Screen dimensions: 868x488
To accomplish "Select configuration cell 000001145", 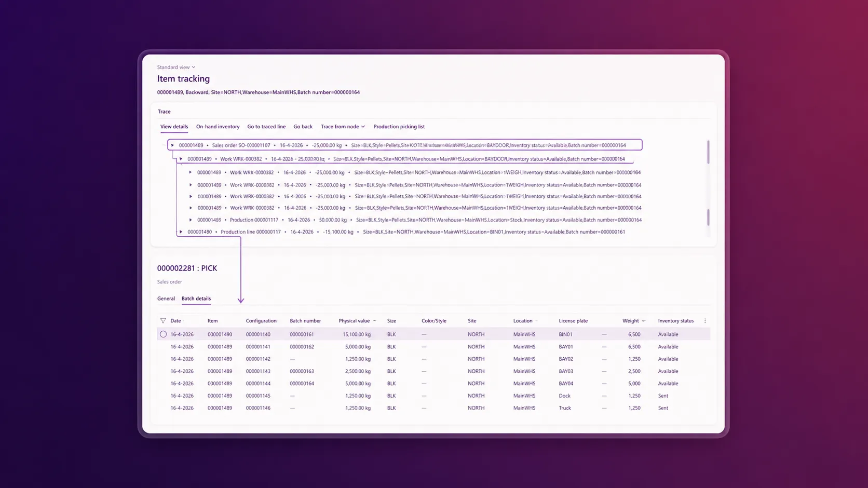I will (x=258, y=396).
